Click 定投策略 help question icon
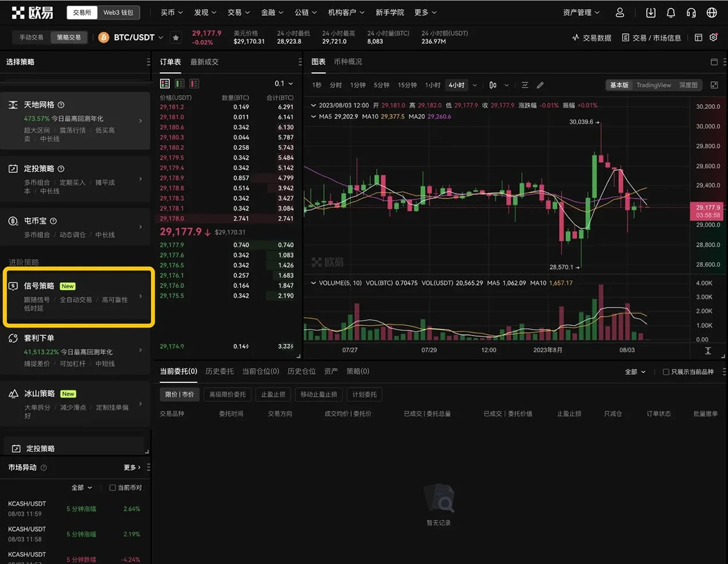This screenshot has width=728, height=564. [x=61, y=169]
